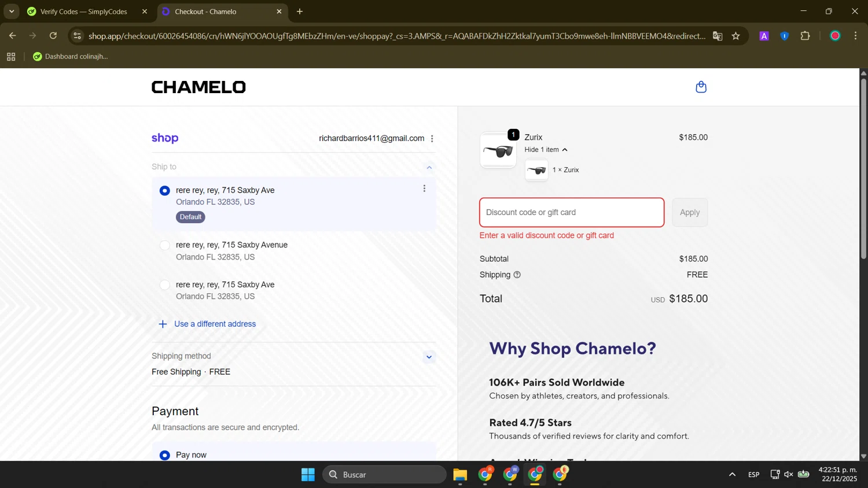Open the Chrome extensions puzzle icon
868x488 pixels.
[805, 36]
